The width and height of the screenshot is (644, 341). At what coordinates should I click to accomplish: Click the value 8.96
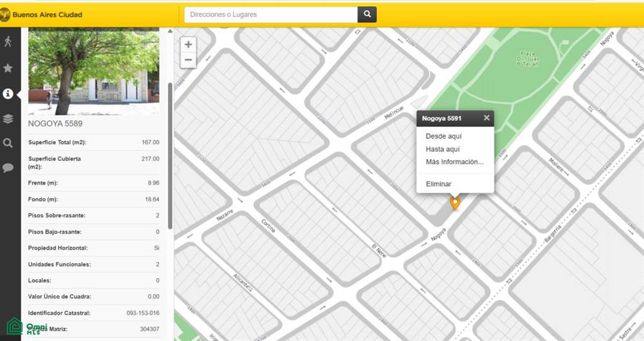[153, 183]
